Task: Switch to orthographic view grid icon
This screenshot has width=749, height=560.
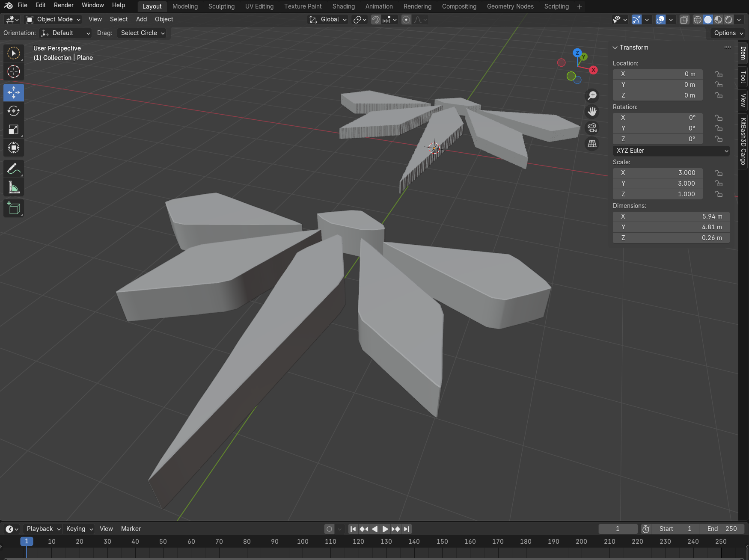Action: (592, 144)
